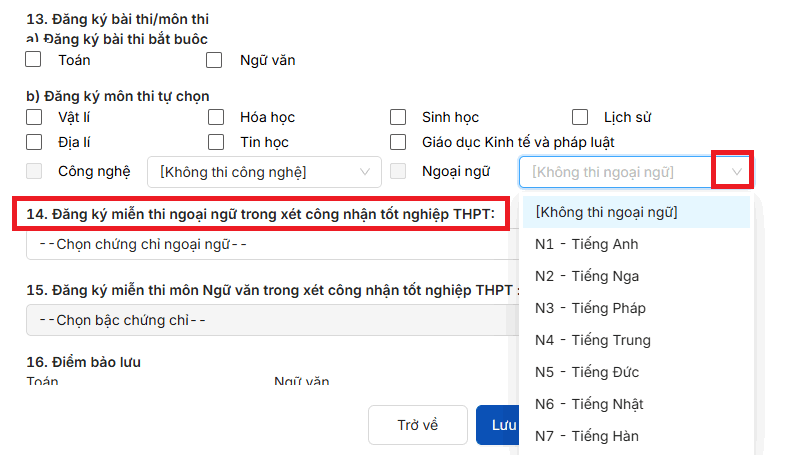The height and width of the screenshot is (455, 795).
Task: Expand the Chọn bậc chứng chỉ dropdown
Action: (x=270, y=321)
